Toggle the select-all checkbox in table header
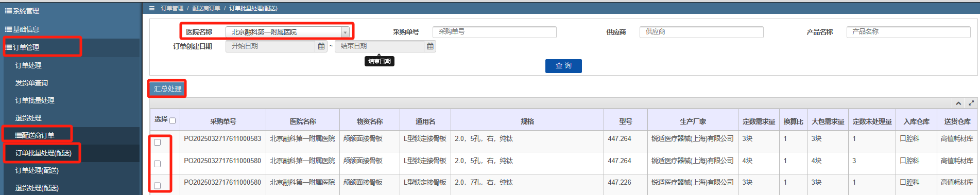The width and height of the screenshot is (980, 195). pyautogui.click(x=173, y=121)
